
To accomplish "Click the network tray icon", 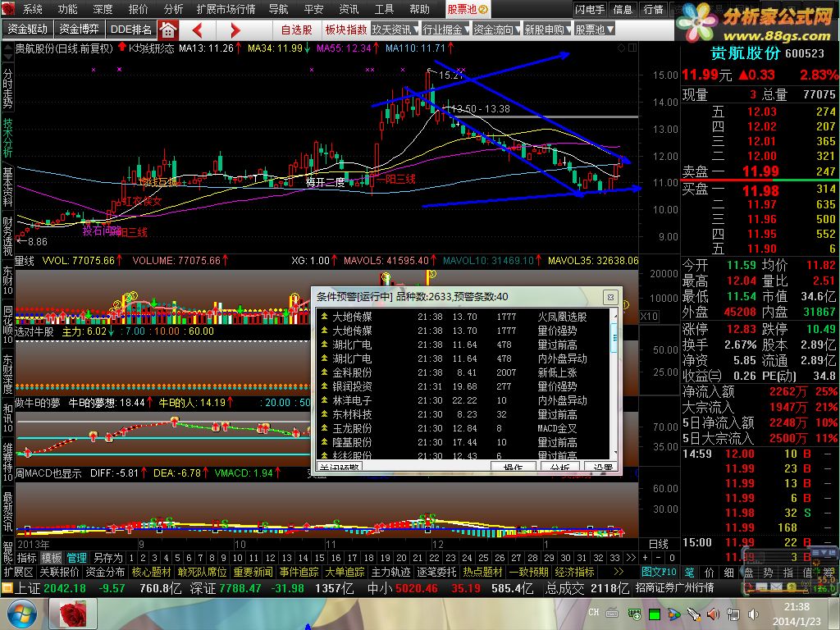I will (x=733, y=614).
